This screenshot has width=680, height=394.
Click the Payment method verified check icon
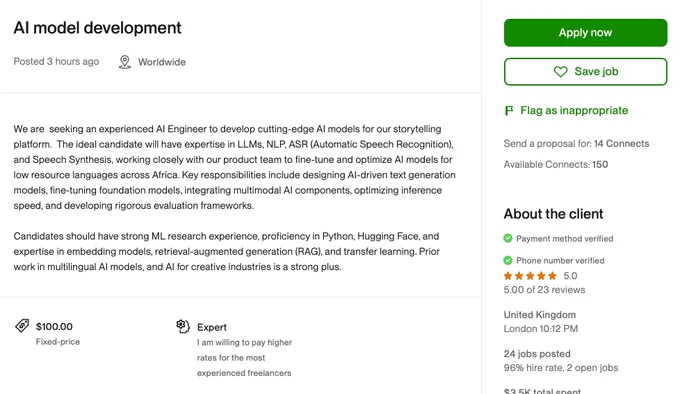508,238
